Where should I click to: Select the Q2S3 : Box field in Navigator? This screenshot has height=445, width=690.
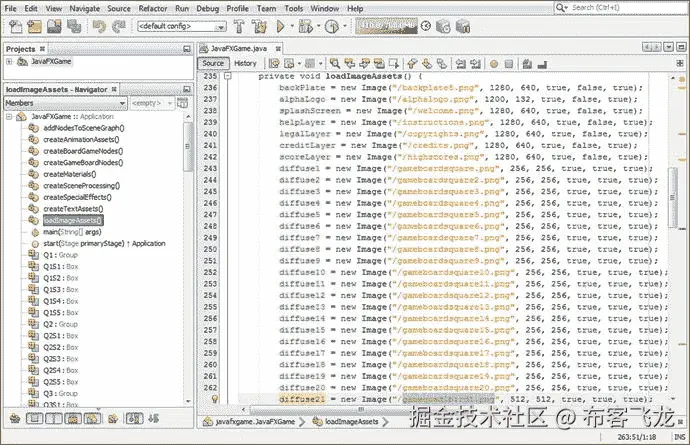point(61,359)
